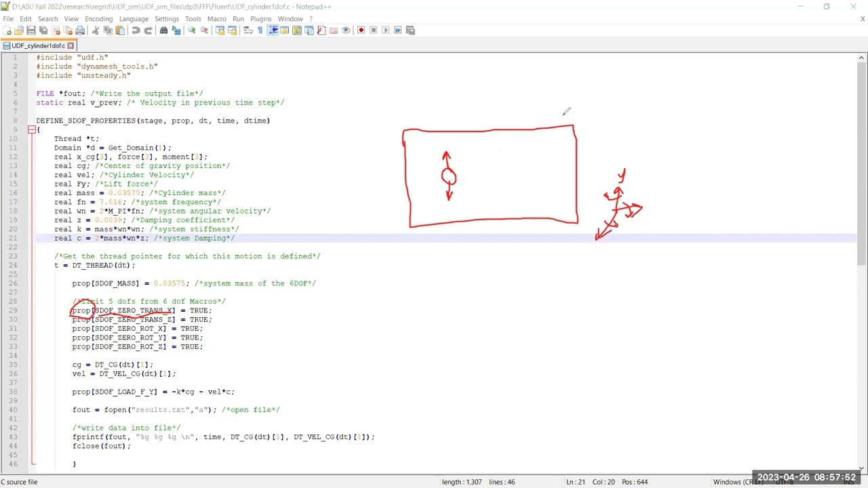Click 'DEFINE_SDOF_PROPERTIES' on line 8
The height and width of the screenshot is (488, 868).
coord(86,121)
